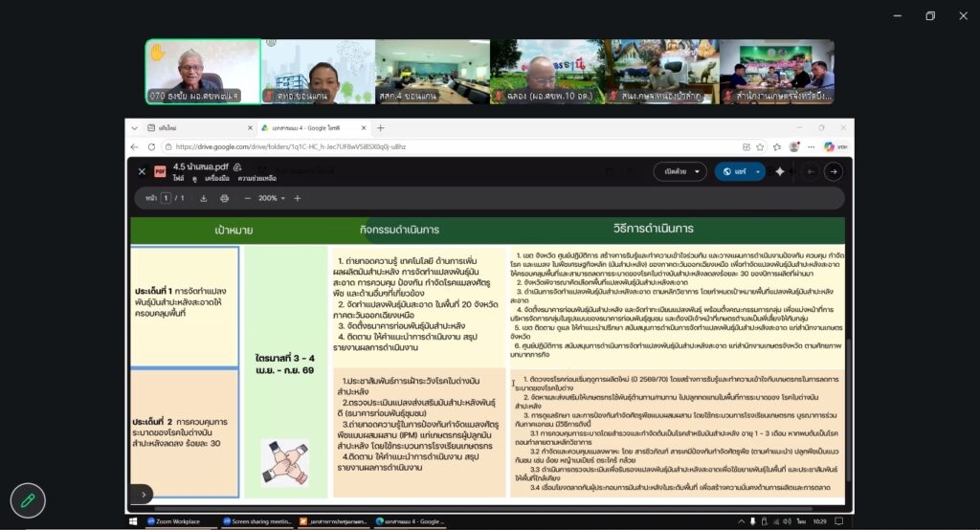Click the page number input field
Screen dimensions: 980x530
pos(166,198)
